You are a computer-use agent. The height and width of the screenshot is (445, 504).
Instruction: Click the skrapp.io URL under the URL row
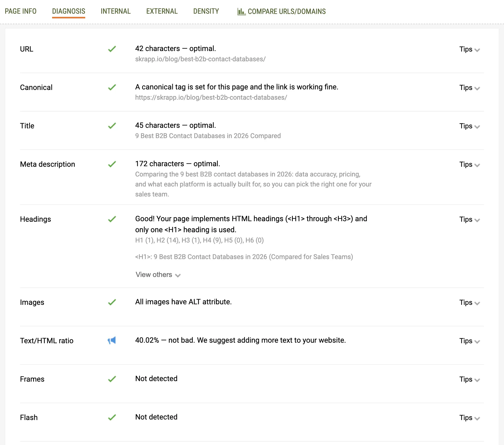click(200, 59)
